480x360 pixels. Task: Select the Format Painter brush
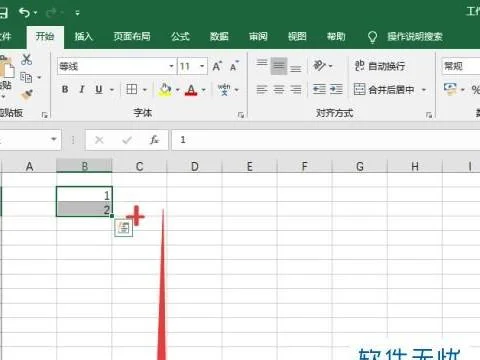tap(27, 95)
